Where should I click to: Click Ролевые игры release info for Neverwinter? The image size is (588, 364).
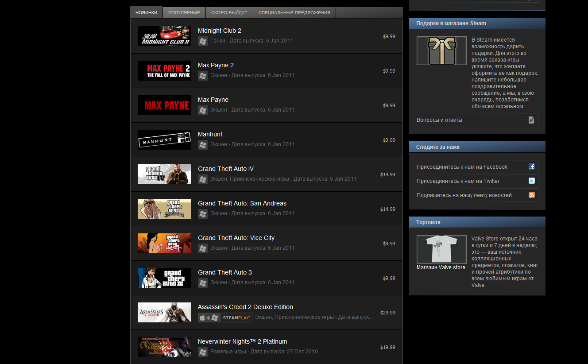click(x=264, y=352)
